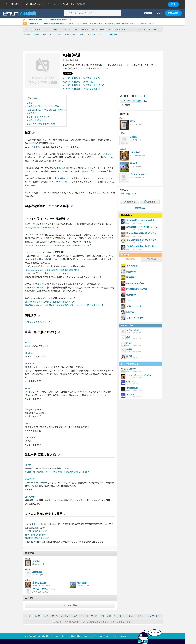The image size is (196, 644).
Task: Open the アニメ category menu item
Action: coord(28,30)
